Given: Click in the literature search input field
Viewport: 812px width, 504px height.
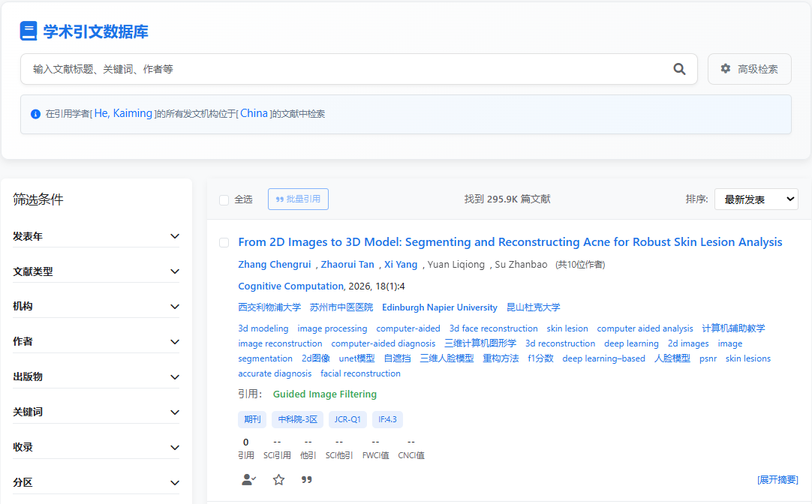Looking at the screenshot, I should 345,69.
